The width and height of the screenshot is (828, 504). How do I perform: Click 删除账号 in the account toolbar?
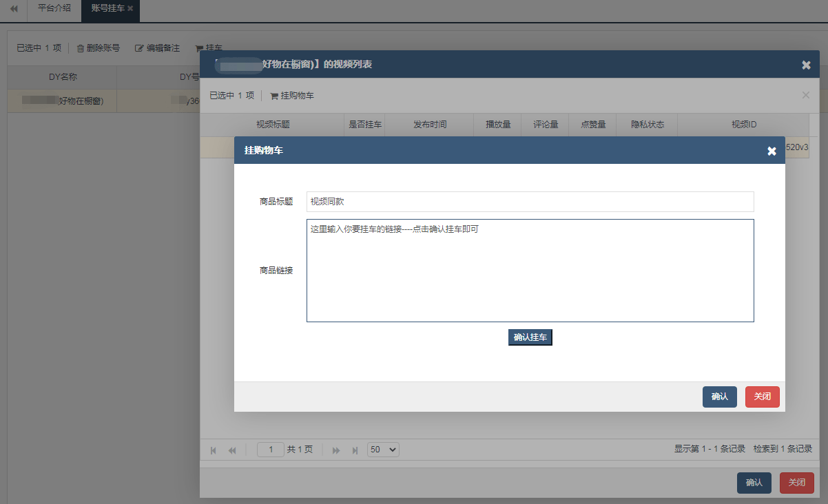tap(98, 48)
